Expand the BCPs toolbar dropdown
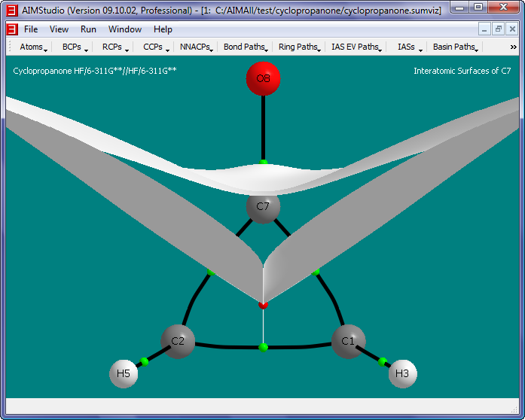 pos(75,47)
